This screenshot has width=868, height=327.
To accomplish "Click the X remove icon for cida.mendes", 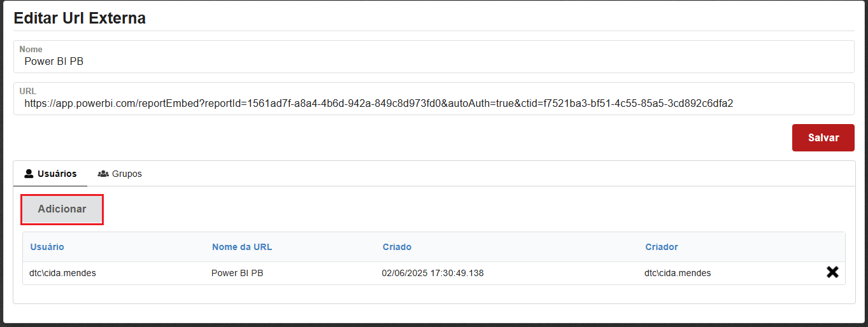I will [x=832, y=272].
